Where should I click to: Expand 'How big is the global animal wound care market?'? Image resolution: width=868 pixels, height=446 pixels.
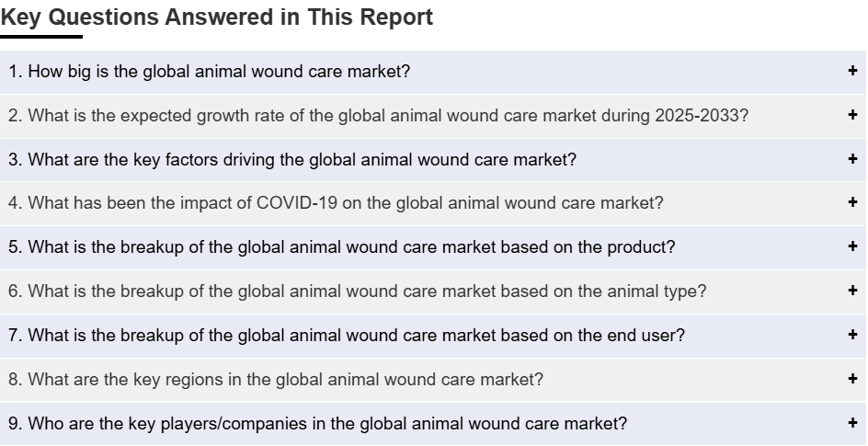pyautogui.click(x=433, y=72)
